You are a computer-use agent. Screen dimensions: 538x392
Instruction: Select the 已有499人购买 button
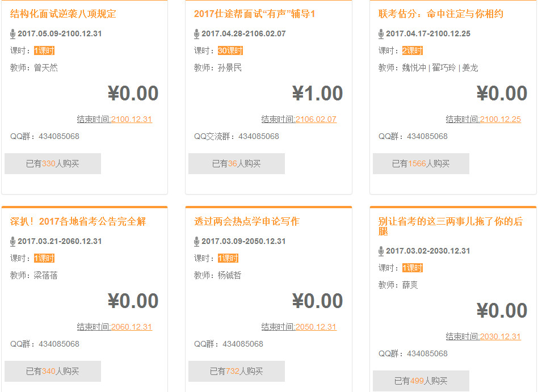click(421, 381)
